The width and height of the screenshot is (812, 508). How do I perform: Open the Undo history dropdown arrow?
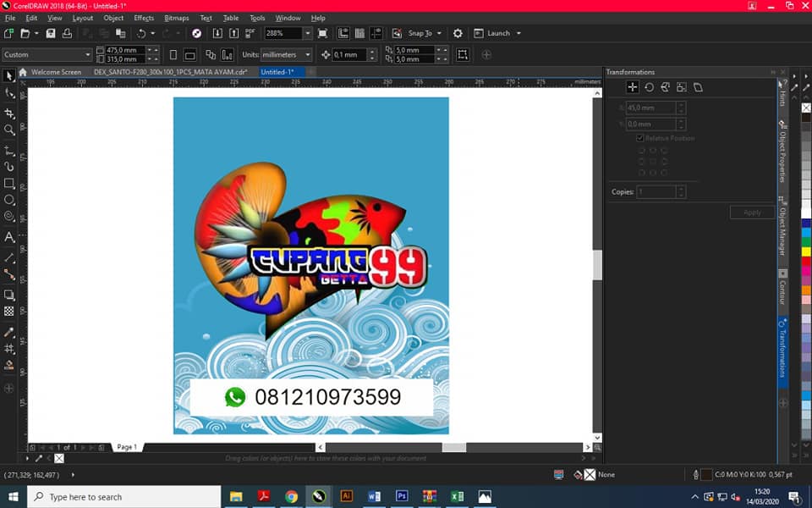tap(152, 33)
